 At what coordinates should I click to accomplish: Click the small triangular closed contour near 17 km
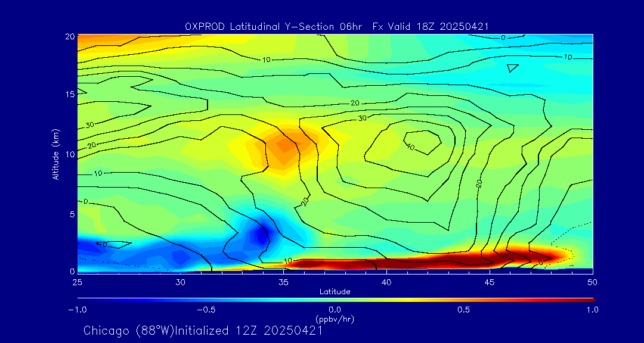[513, 68]
